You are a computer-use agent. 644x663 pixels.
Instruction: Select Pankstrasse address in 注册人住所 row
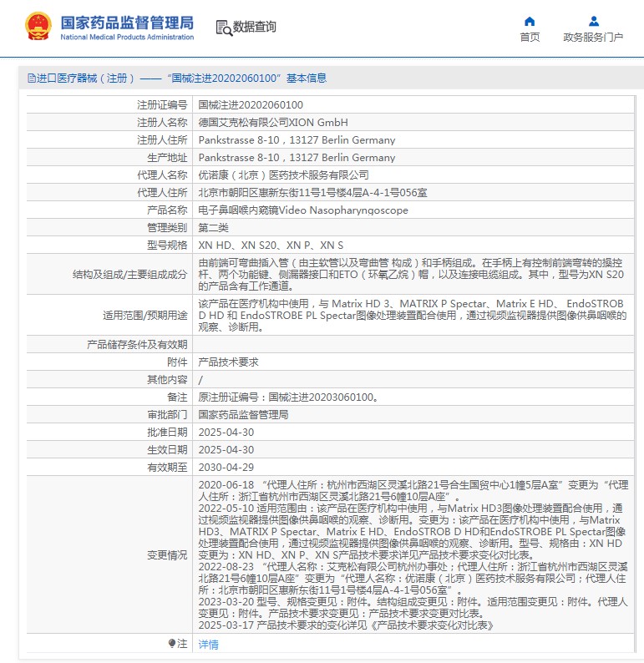tap(297, 140)
